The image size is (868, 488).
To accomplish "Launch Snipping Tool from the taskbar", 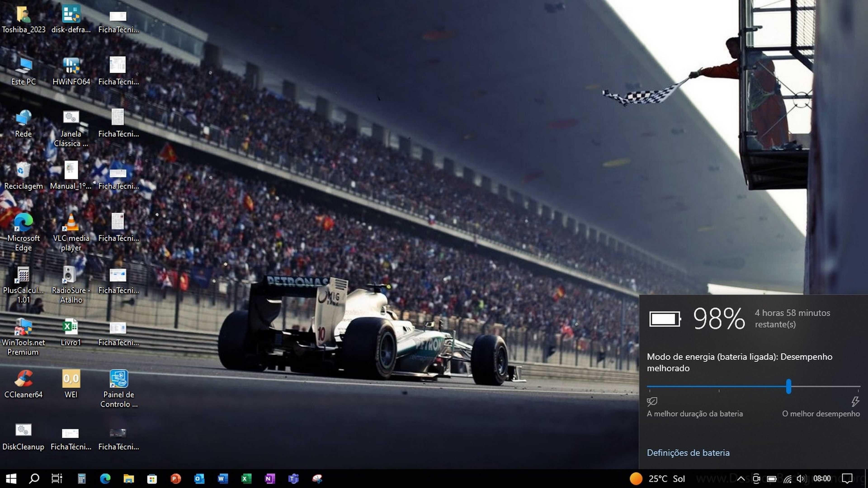I will click(x=317, y=479).
